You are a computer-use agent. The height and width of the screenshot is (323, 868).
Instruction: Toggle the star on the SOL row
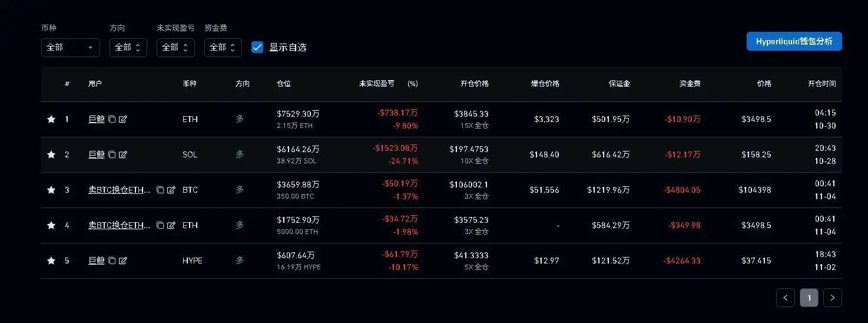pyautogui.click(x=51, y=154)
